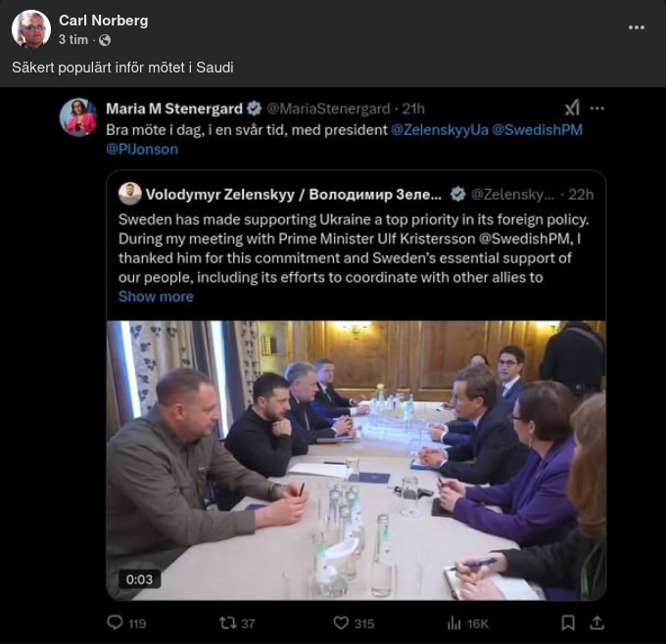
Task: Click the reply icon with 119 comments
Action: click(x=116, y=622)
